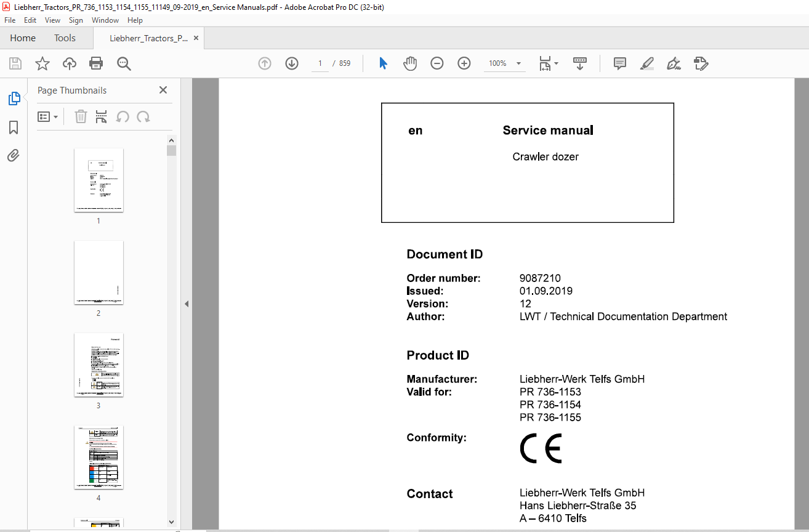This screenshot has width=809, height=532.
Task: Open the thumbnails options menu dropdown
Action: tap(47, 116)
